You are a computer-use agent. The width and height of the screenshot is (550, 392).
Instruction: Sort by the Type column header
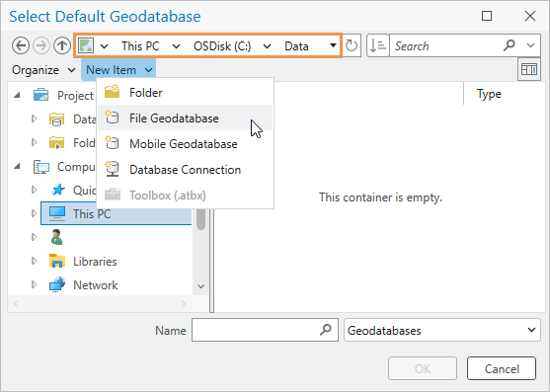pos(489,94)
